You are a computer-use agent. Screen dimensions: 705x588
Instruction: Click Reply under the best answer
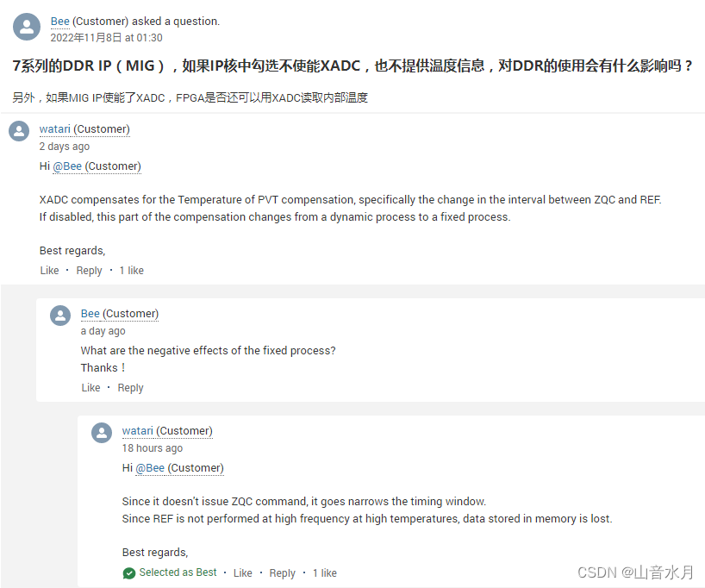click(282, 572)
